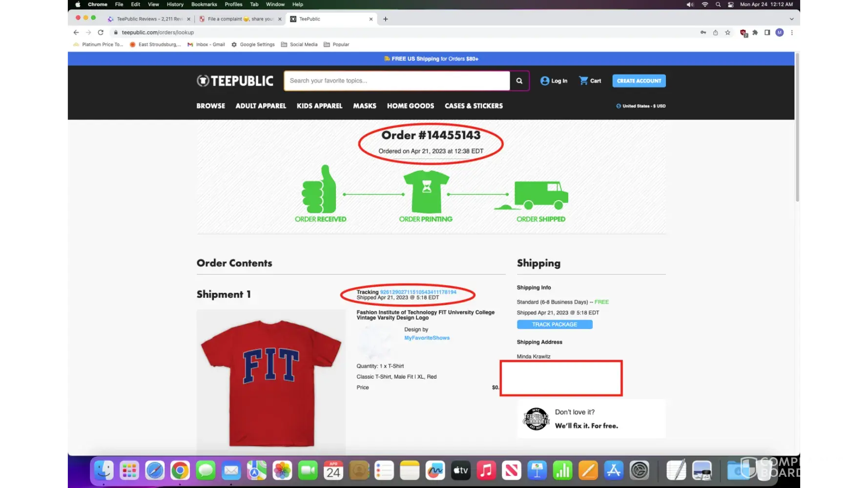The height and width of the screenshot is (488, 868).
Task: Launch Safari from the Dock
Action: 155,470
